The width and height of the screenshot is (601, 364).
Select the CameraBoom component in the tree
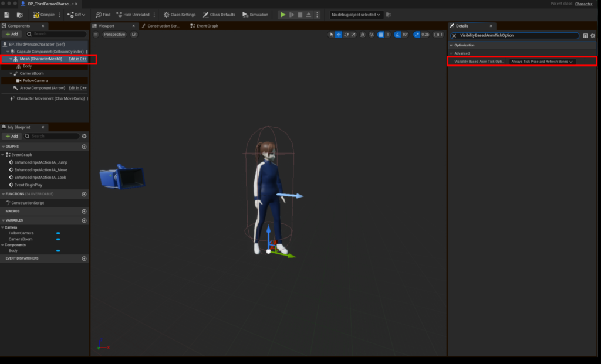click(x=32, y=73)
